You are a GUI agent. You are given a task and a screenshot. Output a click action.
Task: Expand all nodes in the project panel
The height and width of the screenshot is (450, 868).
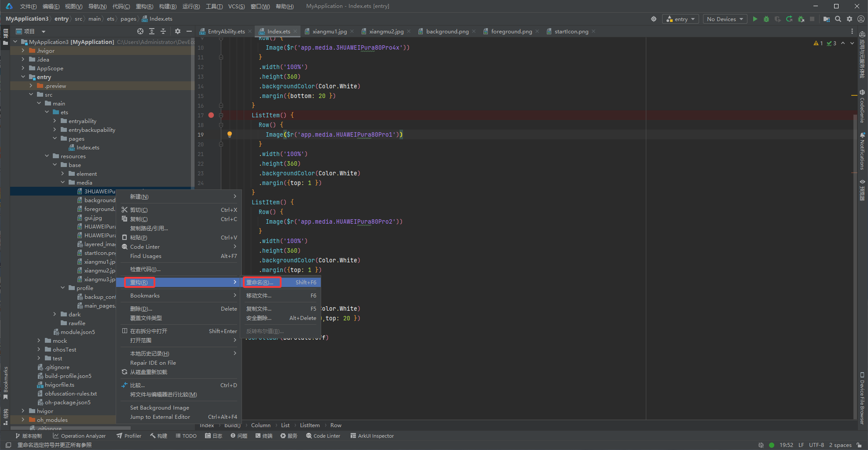(x=152, y=31)
